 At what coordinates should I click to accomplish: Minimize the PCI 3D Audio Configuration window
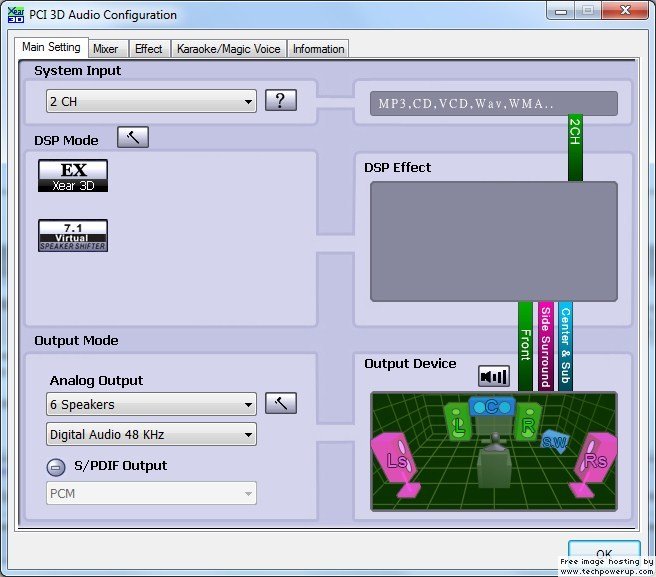(561, 10)
